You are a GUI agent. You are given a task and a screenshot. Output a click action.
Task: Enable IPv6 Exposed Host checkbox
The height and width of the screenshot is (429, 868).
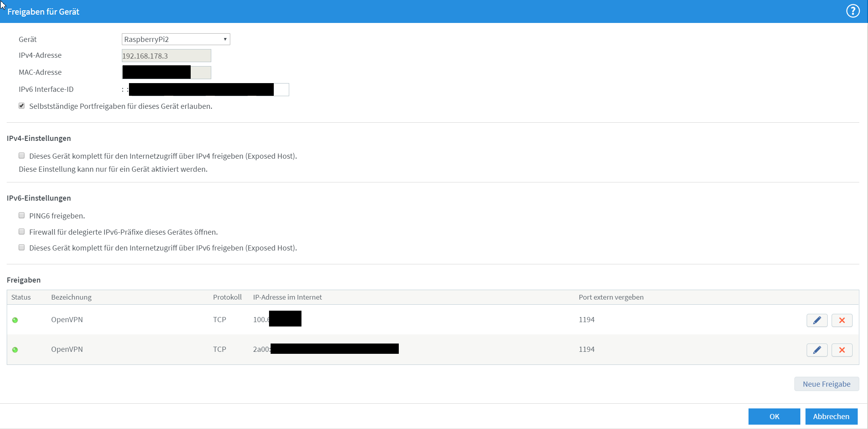pos(22,247)
